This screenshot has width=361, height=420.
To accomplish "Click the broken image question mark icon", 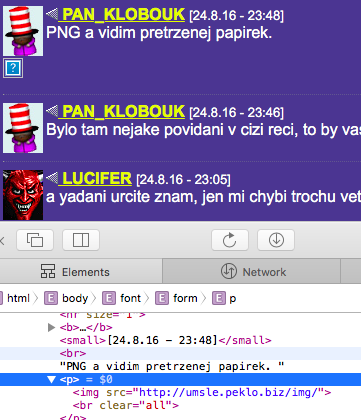I will pos(13,68).
